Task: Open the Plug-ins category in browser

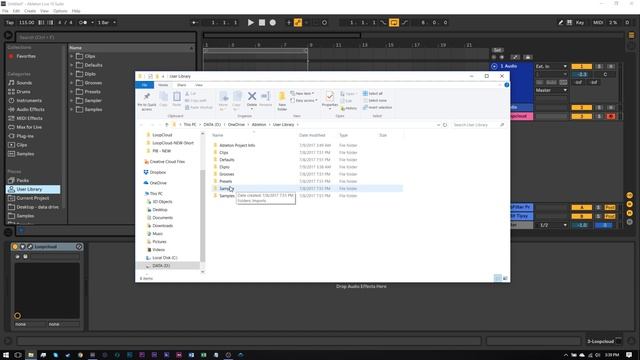Action: (25, 136)
